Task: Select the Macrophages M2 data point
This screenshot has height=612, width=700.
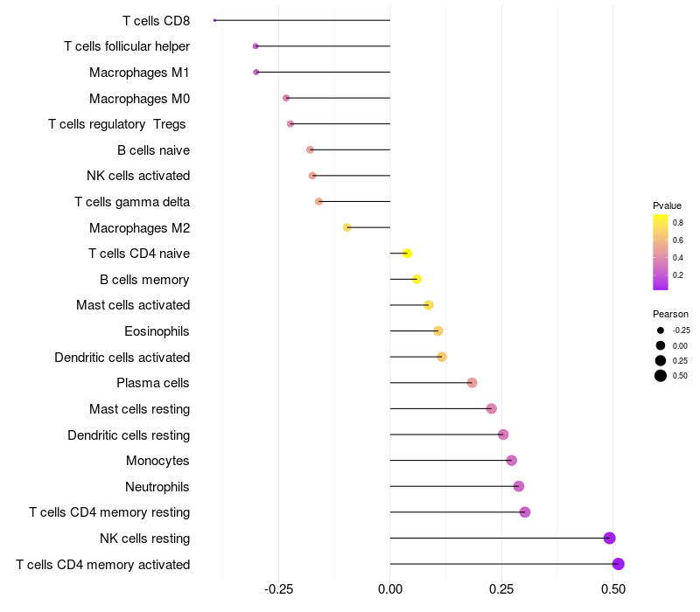Action: [x=347, y=227]
